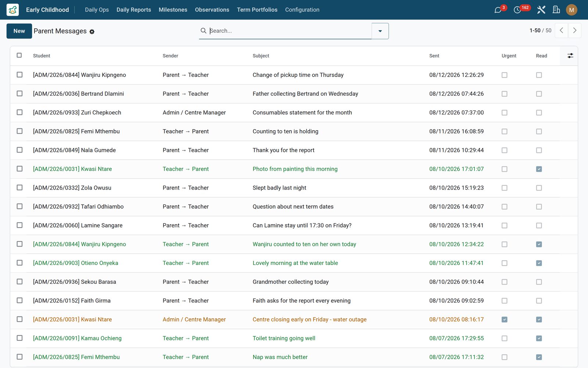
Task: Open the column settings adjust icon
Action: coord(570,56)
